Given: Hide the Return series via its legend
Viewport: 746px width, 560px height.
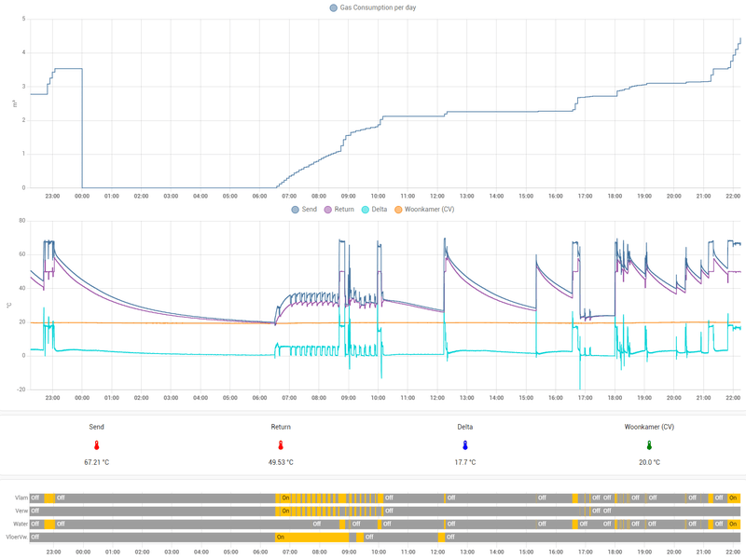Looking at the screenshot, I should 339,209.
